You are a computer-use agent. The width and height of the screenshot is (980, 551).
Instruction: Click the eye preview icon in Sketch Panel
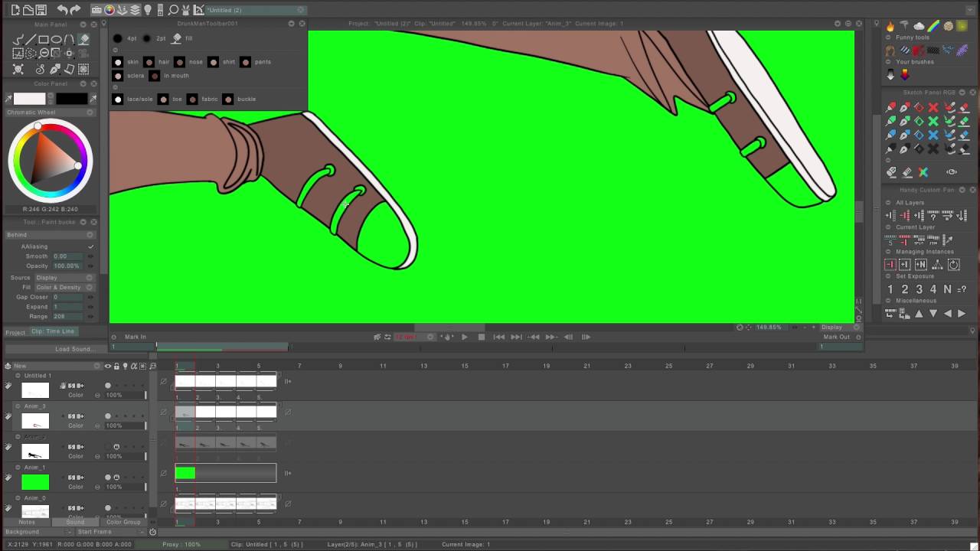point(952,172)
